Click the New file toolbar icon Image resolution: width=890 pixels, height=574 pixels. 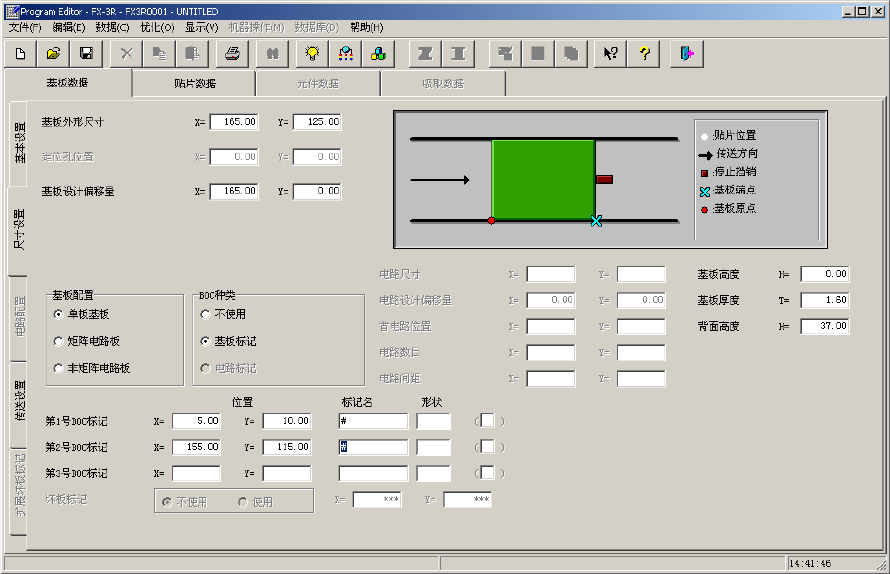click(21, 53)
